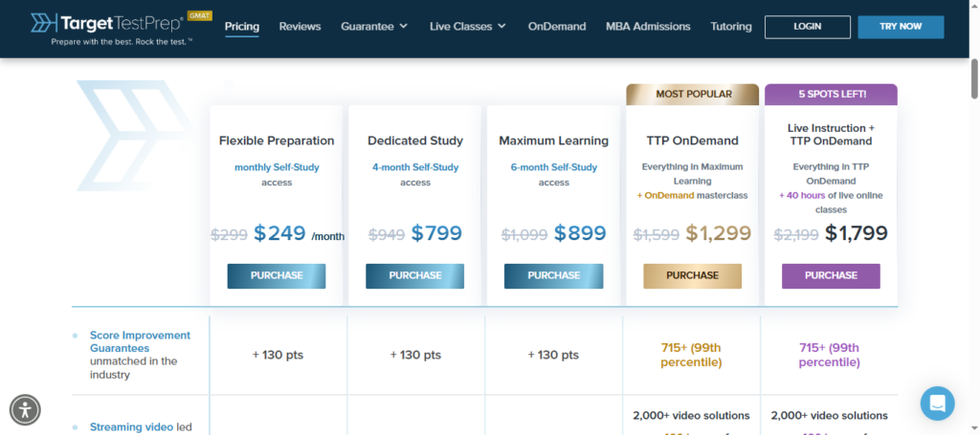Purchase the Maximum Learning plan

pos(553,275)
